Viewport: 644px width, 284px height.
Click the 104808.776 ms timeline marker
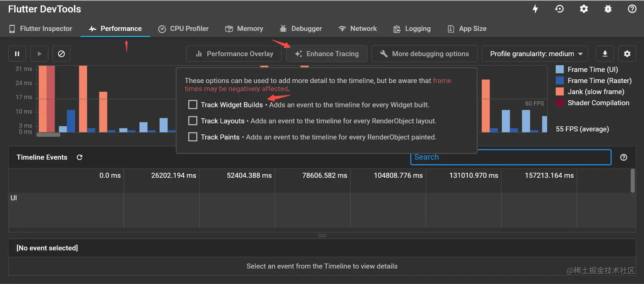click(398, 175)
